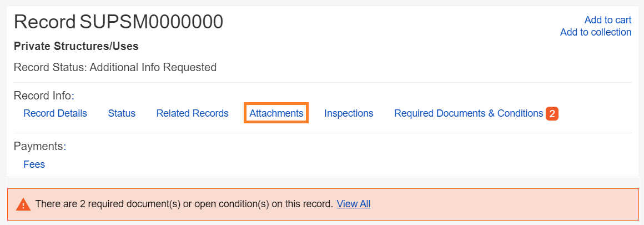Open the Record Details section
This screenshot has height=225, width=644.
coord(55,113)
